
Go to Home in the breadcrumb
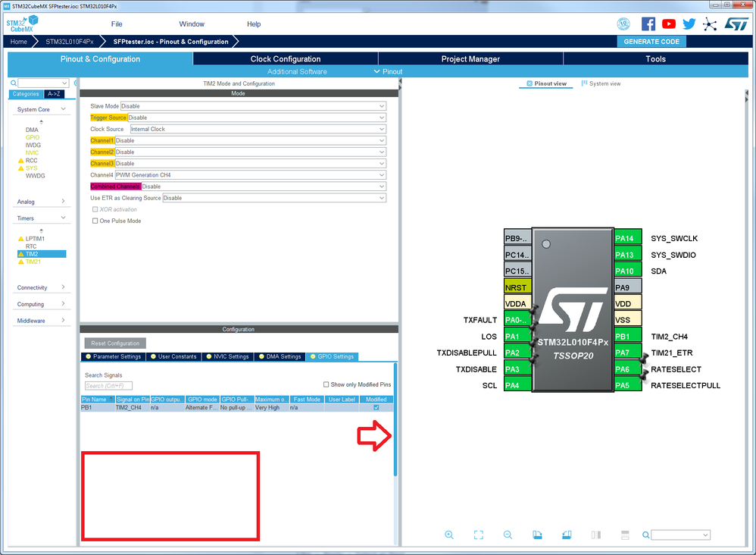(19, 42)
